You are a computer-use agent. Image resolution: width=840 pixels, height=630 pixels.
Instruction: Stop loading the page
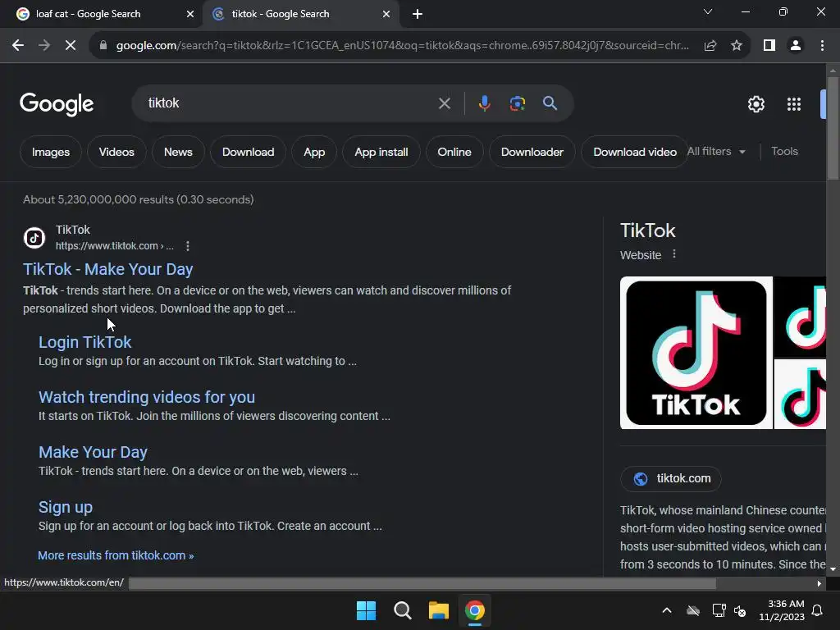pos(71,46)
